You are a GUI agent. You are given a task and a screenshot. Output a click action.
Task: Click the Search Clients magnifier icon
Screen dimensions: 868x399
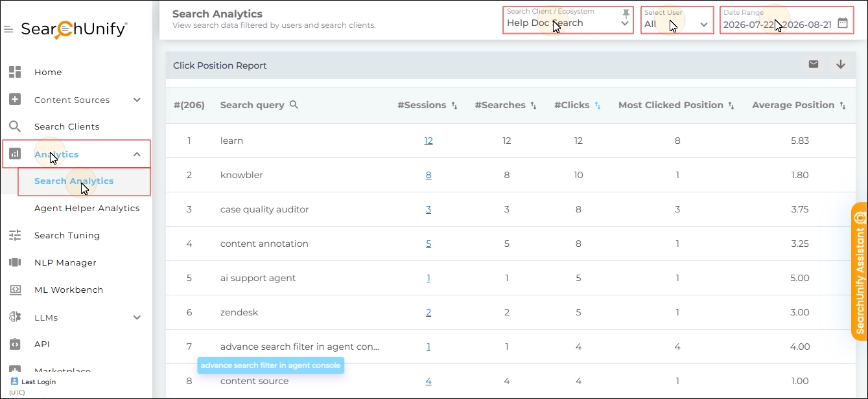15,126
